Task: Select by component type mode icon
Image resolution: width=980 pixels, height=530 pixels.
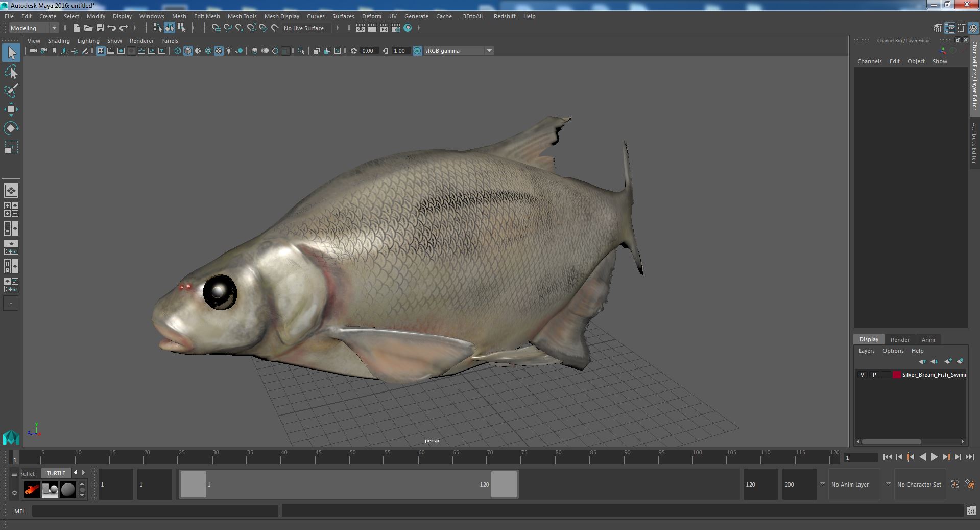Action: pyautogui.click(x=181, y=28)
